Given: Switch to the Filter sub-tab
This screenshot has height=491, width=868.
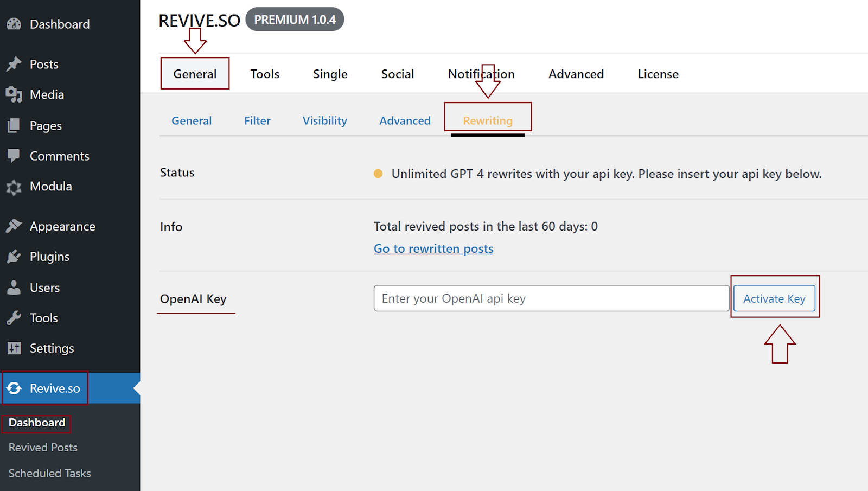Looking at the screenshot, I should [257, 121].
